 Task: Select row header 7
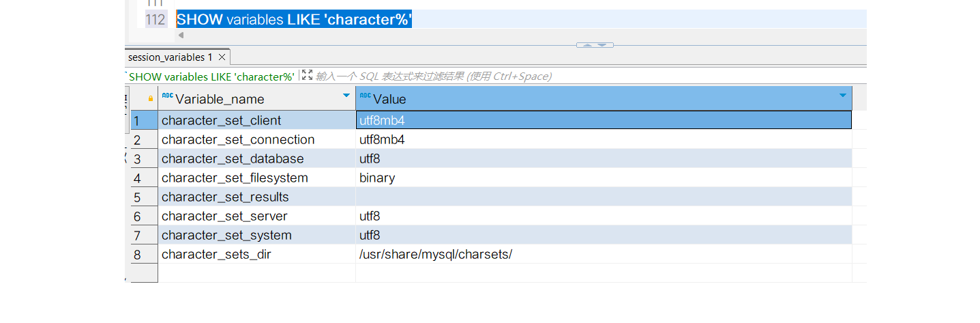[144, 235]
